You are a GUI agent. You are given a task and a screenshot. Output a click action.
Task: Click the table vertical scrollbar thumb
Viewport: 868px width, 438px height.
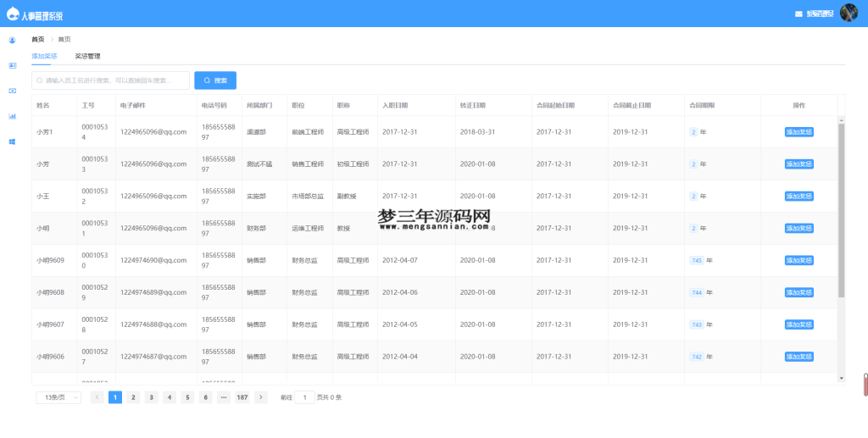pos(842,210)
